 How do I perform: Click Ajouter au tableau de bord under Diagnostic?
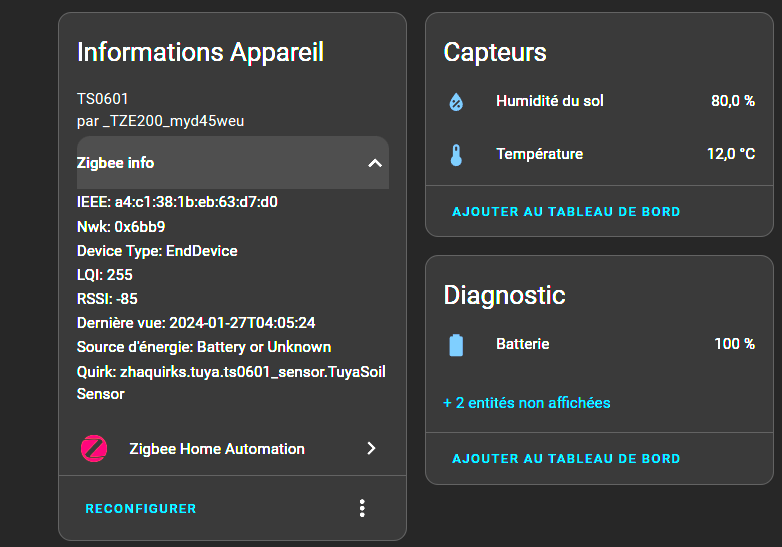coord(566,458)
